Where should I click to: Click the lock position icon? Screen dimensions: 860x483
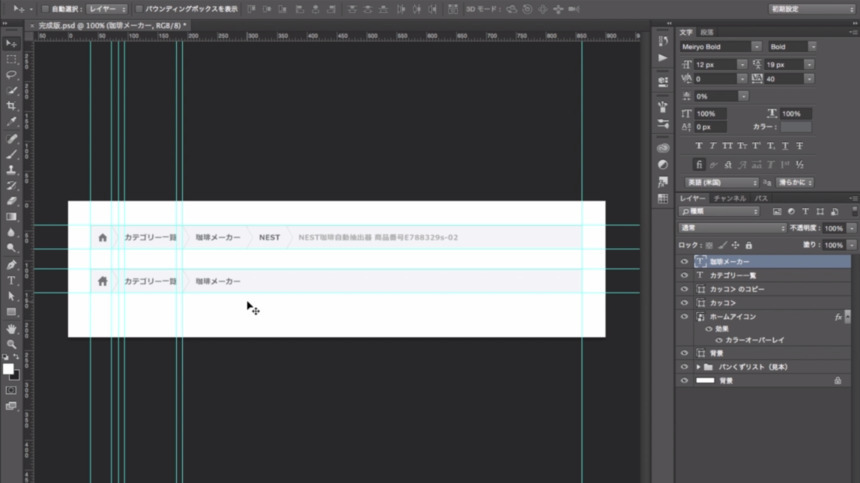pyautogui.click(x=735, y=246)
